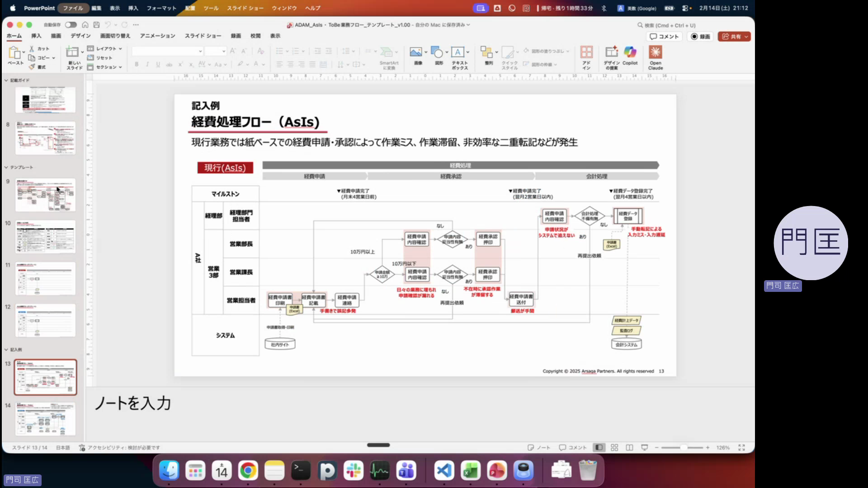
Task: Click the 共有 share button
Action: 733,37
